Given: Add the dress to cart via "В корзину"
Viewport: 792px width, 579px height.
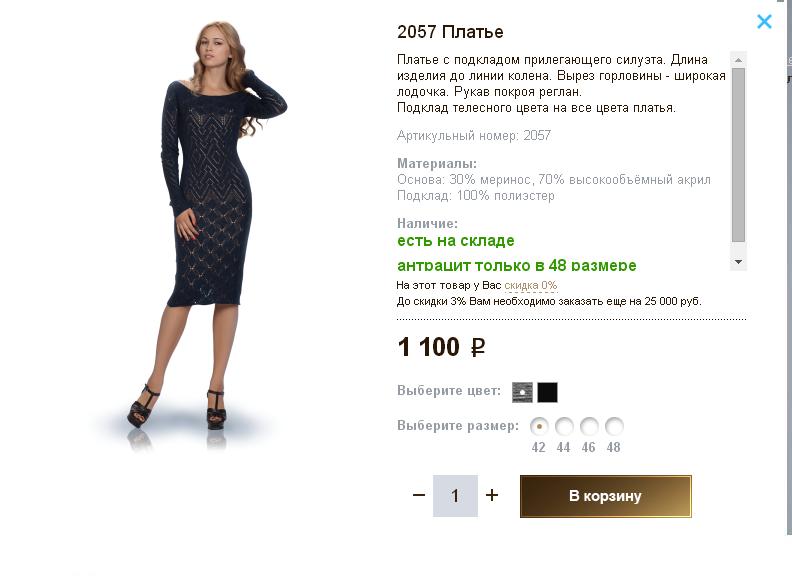Looking at the screenshot, I should pyautogui.click(x=605, y=496).
